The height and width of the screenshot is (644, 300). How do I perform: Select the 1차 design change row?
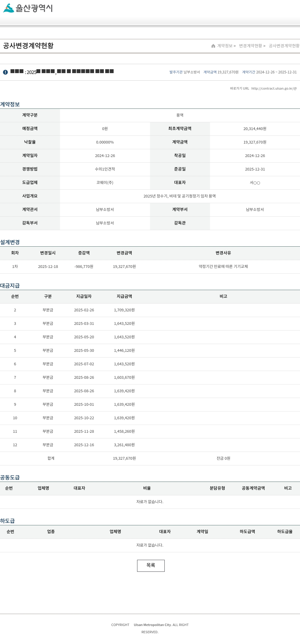click(150, 266)
